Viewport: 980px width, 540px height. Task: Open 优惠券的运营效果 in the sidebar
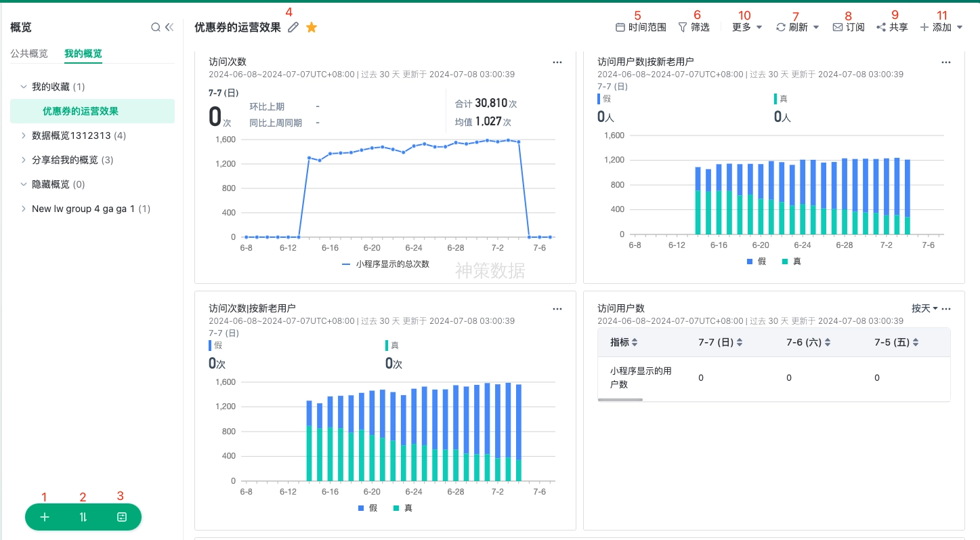click(x=92, y=111)
